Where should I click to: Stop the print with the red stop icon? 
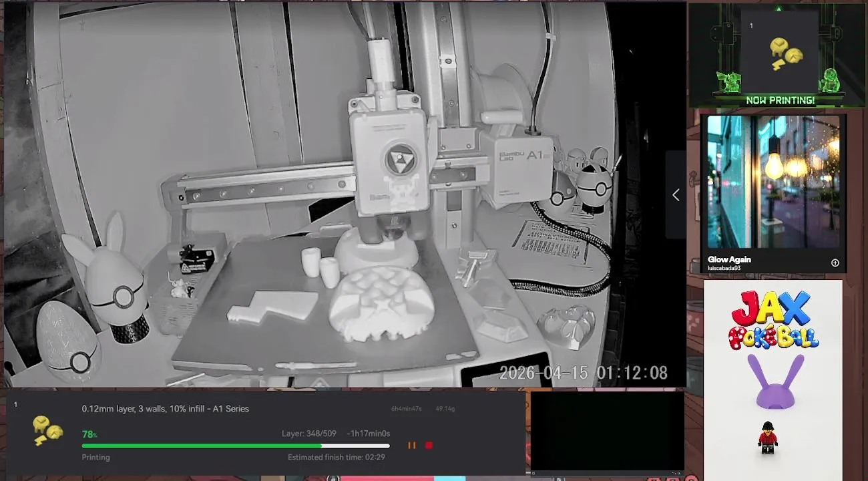tap(429, 445)
